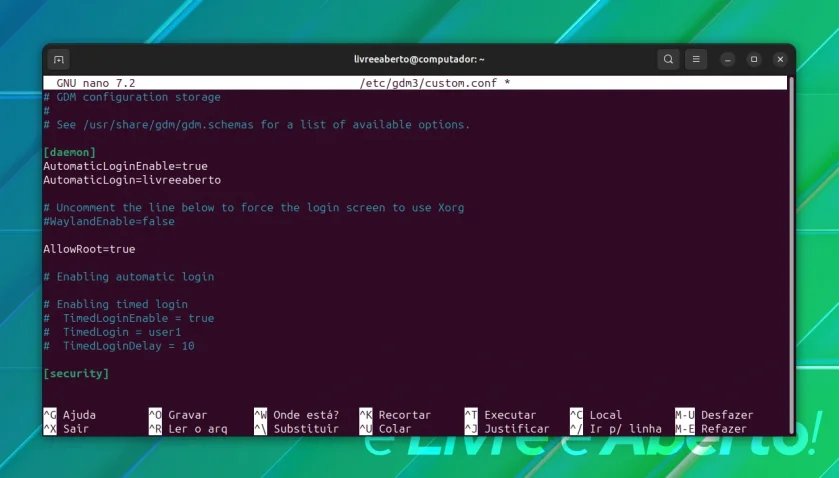Maximize the terminal window
The height and width of the screenshot is (478, 840).
coord(754,59)
